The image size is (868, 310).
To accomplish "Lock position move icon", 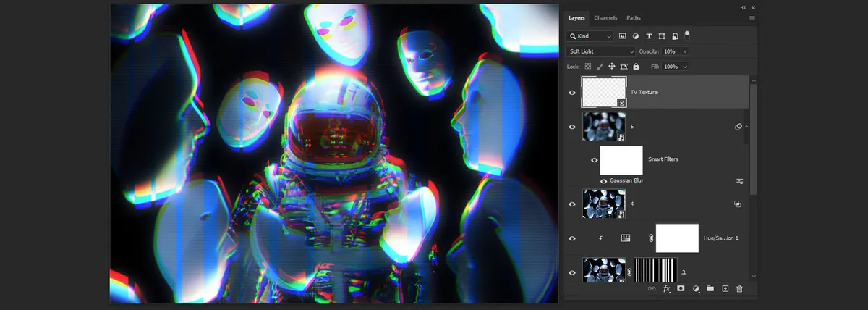I will point(612,66).
